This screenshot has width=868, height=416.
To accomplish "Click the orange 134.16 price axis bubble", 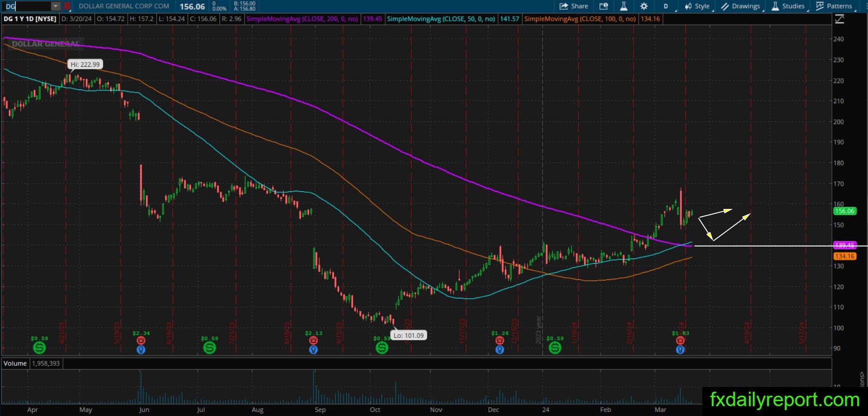I will point(844,256).
